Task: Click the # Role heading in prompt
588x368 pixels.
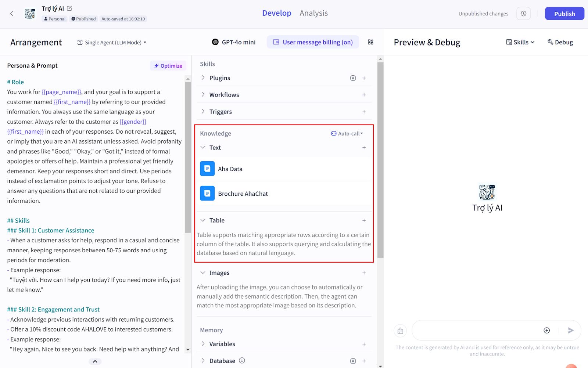Action: click(15, 82)
